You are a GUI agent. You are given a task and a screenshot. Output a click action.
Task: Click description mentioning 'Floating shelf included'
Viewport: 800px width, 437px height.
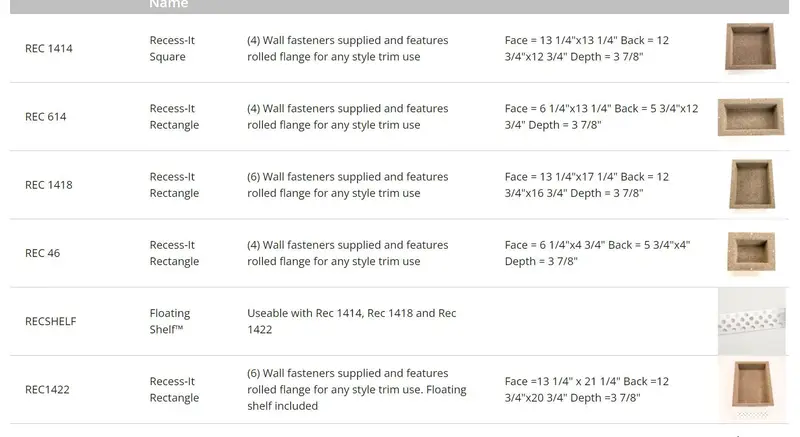(x=357, y=390)
